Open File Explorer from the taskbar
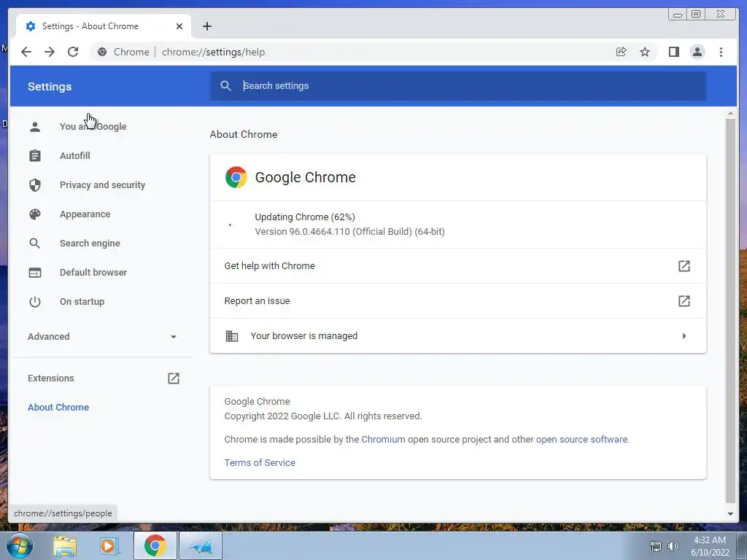747x560 pixels. point(65,546)
